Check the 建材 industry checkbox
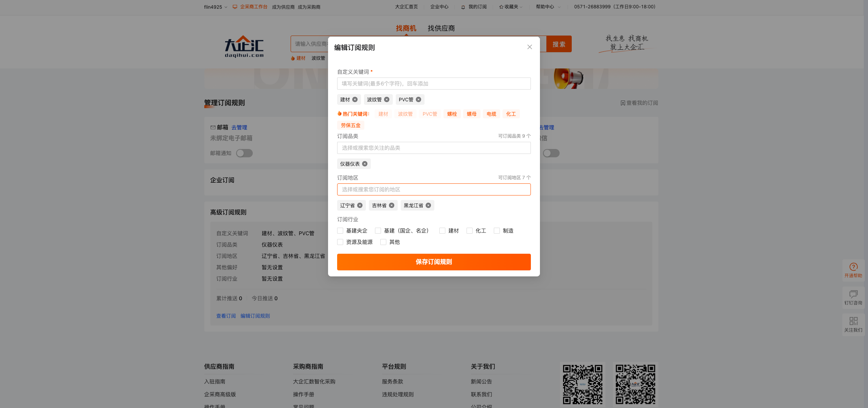Screen dimensions: 868x408 coord(442,231)
